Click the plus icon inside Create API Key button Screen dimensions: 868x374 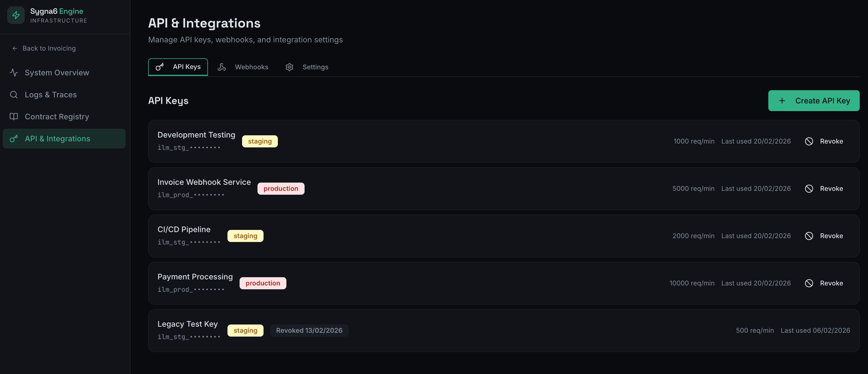pos(782,100)
